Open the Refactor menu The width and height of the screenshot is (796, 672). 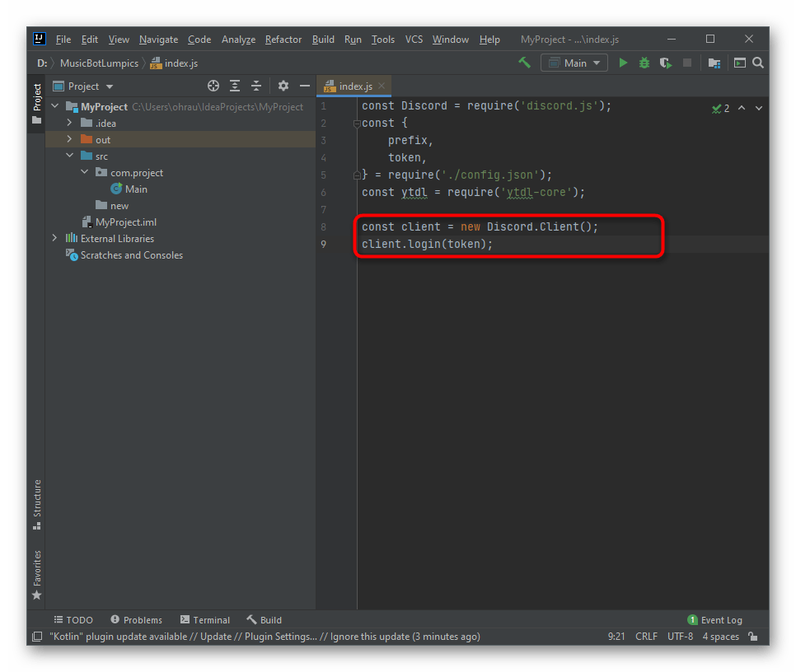(283, 40)
